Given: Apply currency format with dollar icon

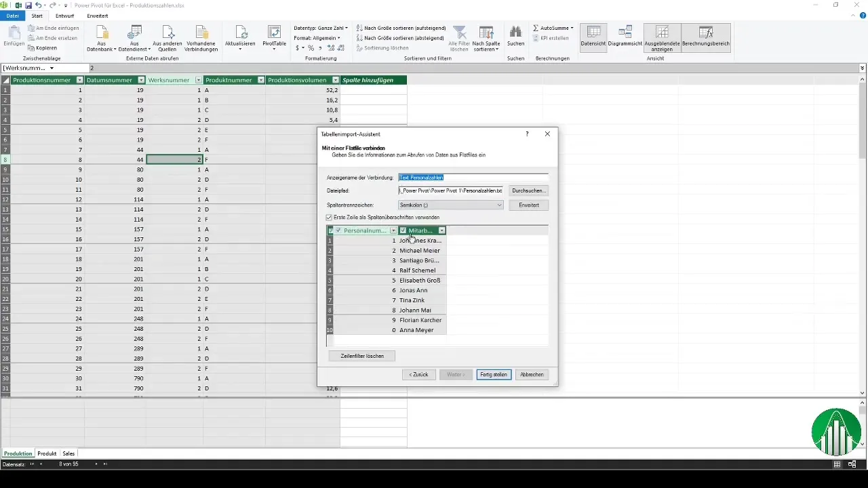Looking at the screenshot, I should tap(297, 48).
